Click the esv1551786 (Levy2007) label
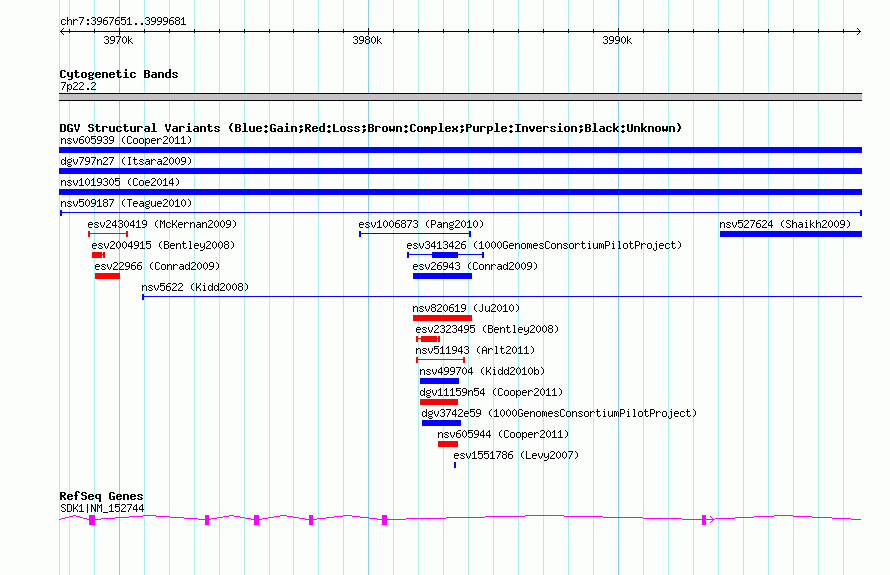The image size is (890, 575). click(516, 455)
